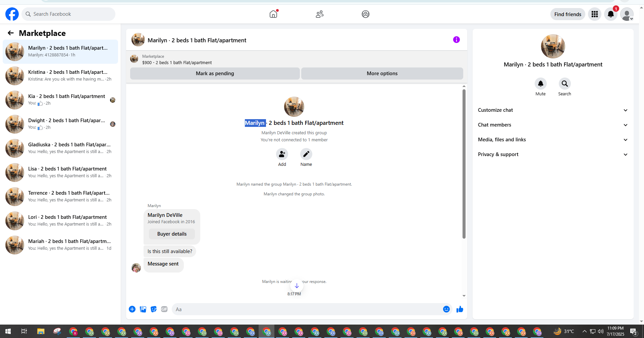Search in conversation with magnifier icon
This screenshot has height=338, width=644.
[x=565, y=84]
